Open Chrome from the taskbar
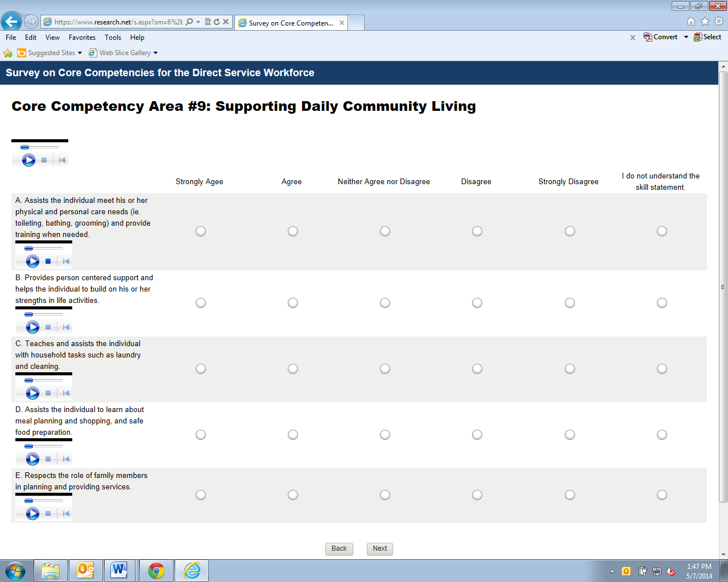This screenshot has height=582, width=728. pos(156,570)
